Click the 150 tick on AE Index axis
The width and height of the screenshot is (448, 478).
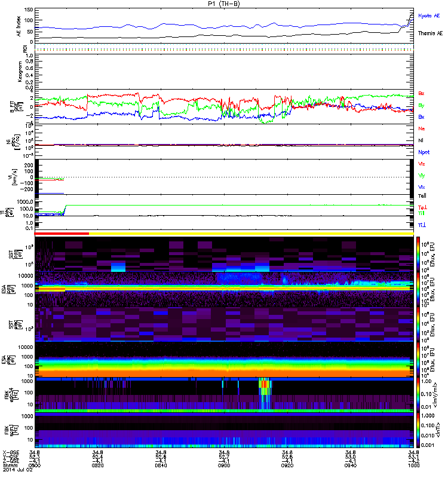(x=28, y=10)
